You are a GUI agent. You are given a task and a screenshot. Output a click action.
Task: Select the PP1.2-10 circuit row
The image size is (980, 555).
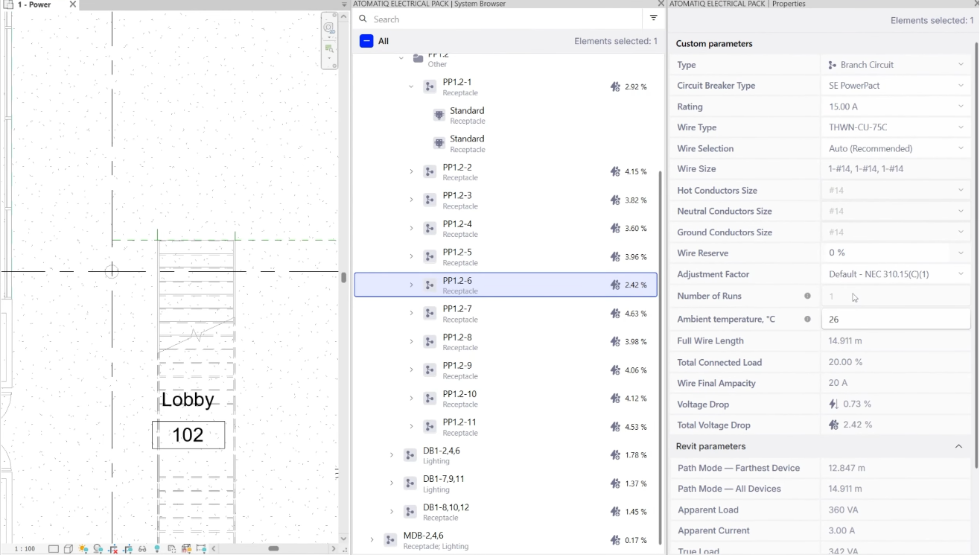[506, 398]
